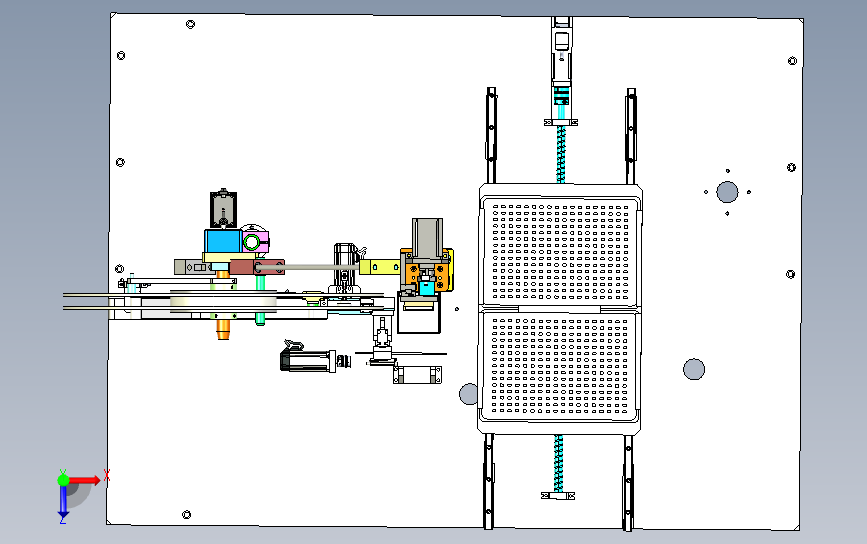The width and height of the screenshot is (867, 544).
Task: Pick the gray cylinder above the orange plate
Action: click(x=427, y=238)
